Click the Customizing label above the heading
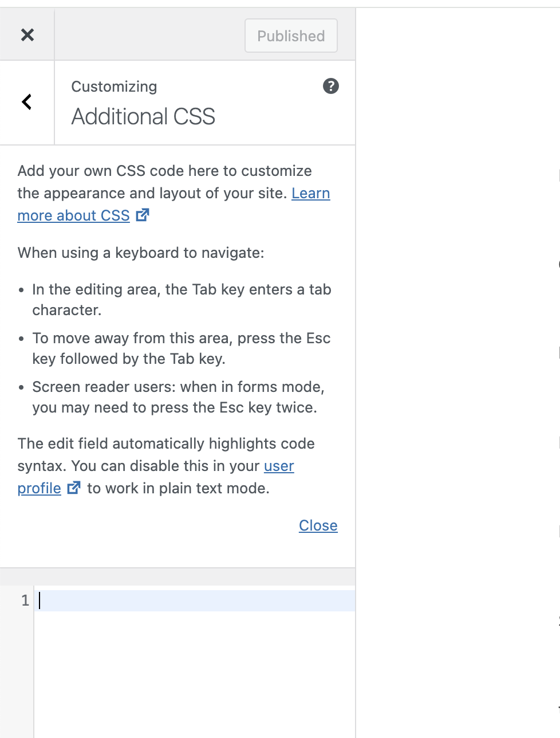Viewport: 560px width, 738px height. tap(114, 87)
